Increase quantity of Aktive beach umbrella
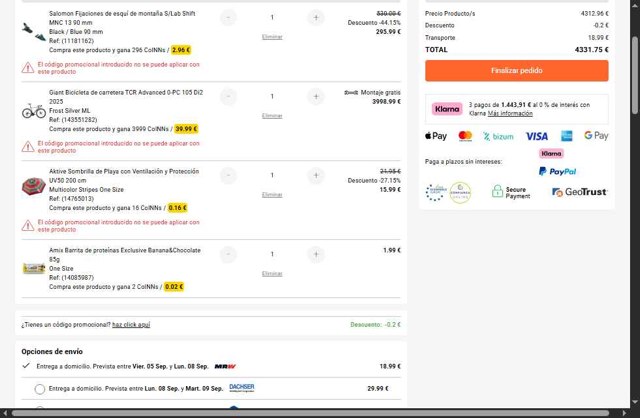 coord(316,176)
